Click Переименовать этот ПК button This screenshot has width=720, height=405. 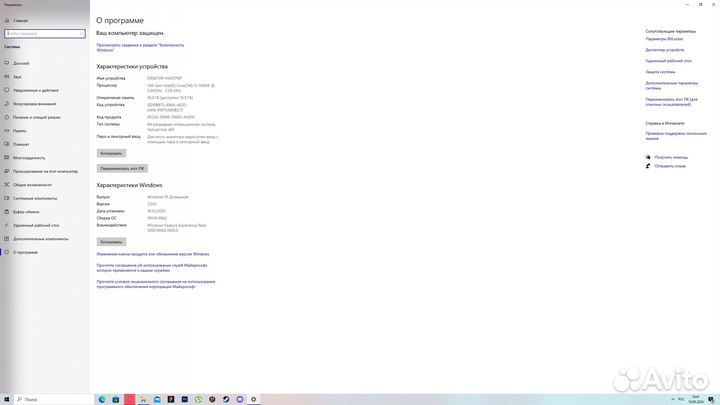122,169
